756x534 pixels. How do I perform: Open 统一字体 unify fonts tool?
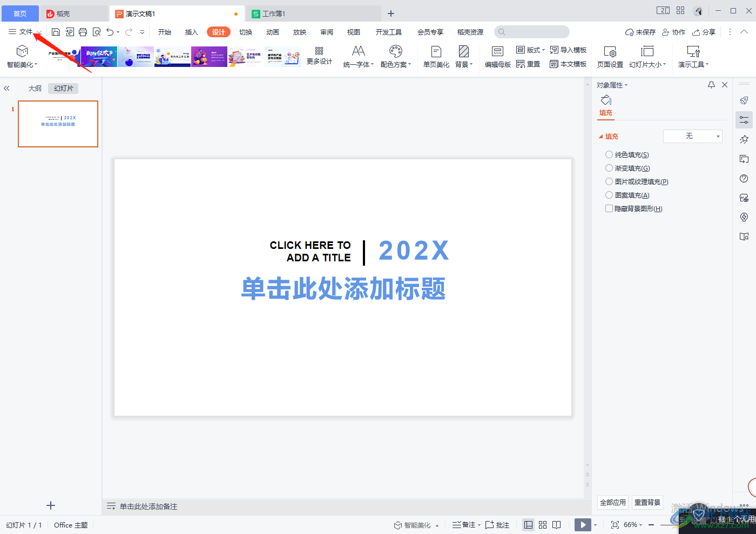[x=358, y=56]
